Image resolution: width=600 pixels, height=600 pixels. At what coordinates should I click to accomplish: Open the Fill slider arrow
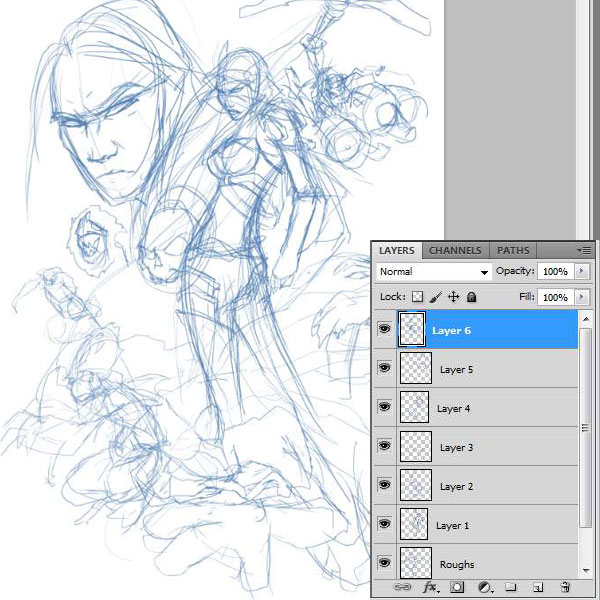582,297
